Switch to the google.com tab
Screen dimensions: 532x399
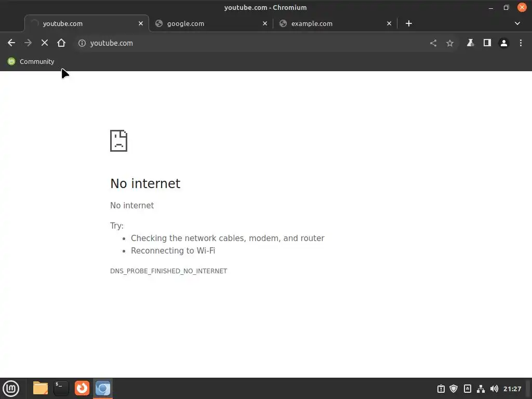(x=211, y=23)
